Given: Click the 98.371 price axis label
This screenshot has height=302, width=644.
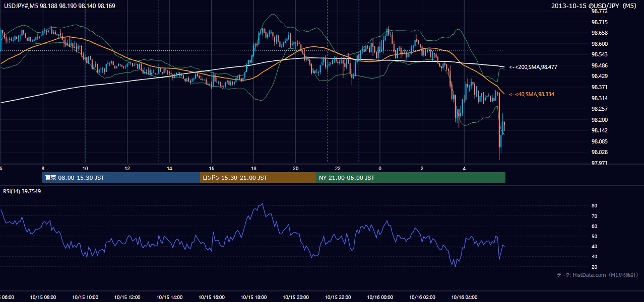Looking at the screenshot, I should pos(599,87).
